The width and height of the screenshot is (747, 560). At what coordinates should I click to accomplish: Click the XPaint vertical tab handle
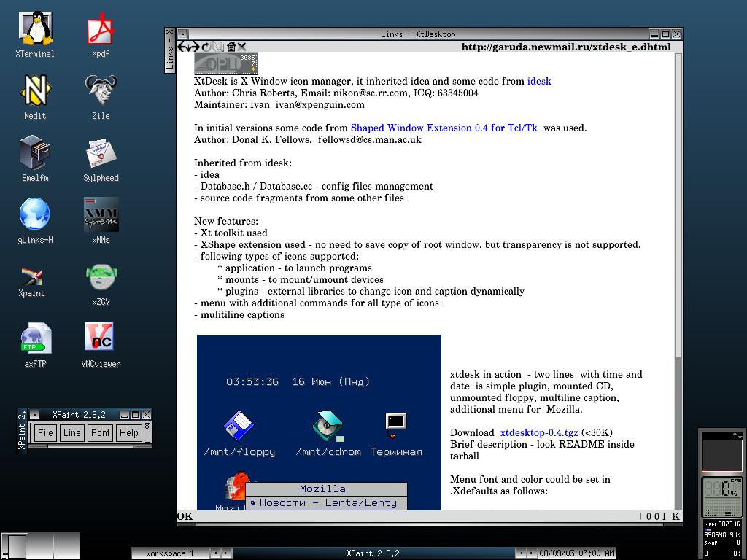[x=22, y=430]
